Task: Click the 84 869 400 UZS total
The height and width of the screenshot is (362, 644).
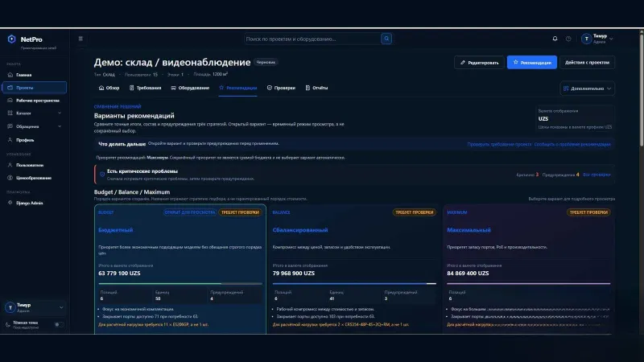Action: (x=468, y=273)
